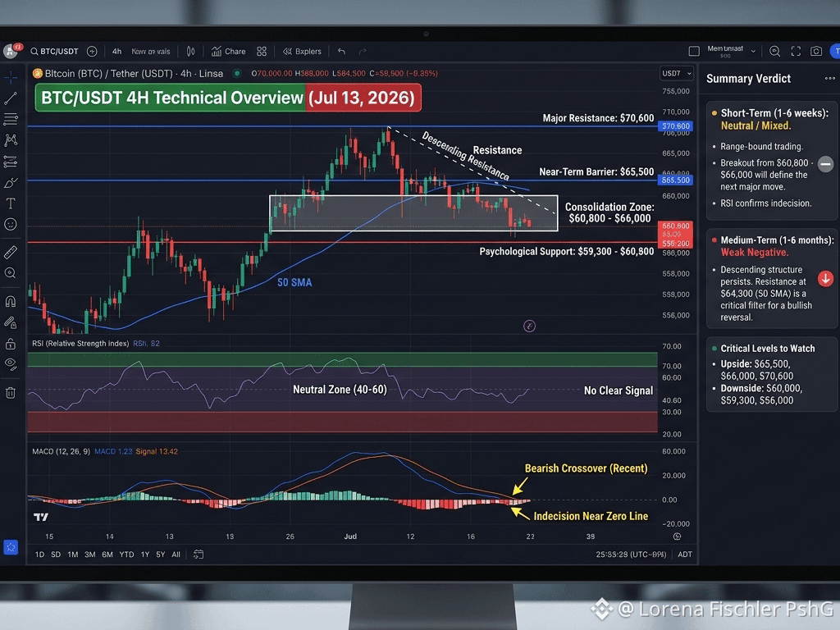Open the forecasting and measurement tools
The image size is (840, 630).
tap(11, 162)
